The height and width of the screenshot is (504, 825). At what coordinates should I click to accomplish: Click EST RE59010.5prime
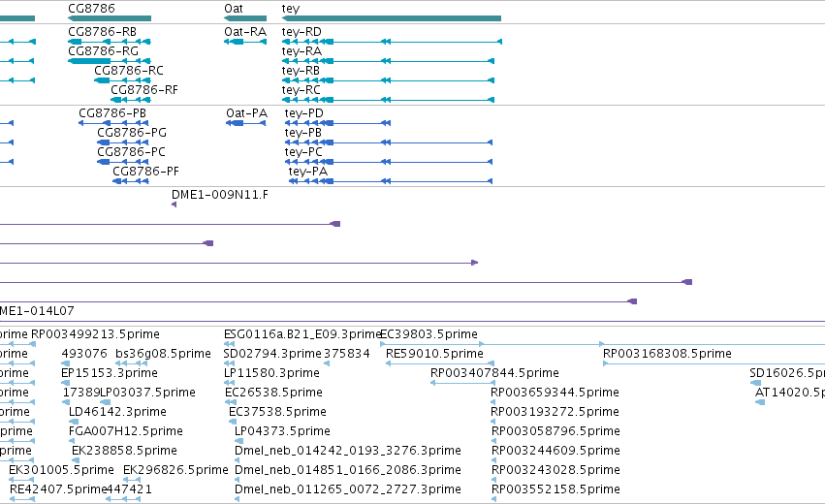[434, 354]
